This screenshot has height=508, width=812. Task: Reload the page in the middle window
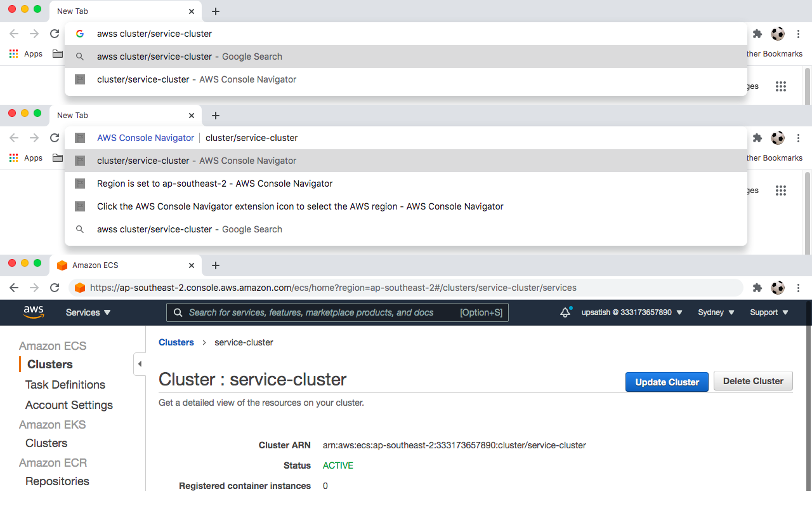[55, 138]
